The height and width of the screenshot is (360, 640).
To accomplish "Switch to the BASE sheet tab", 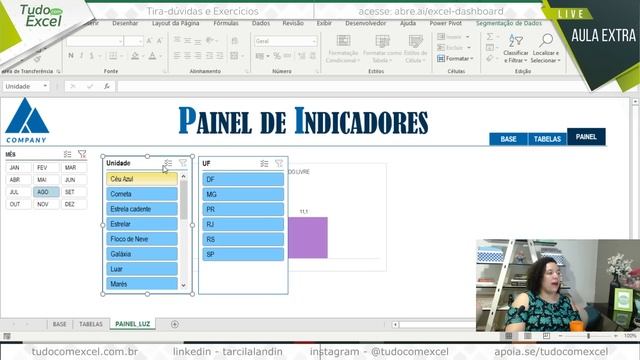I will click(59, 324).
